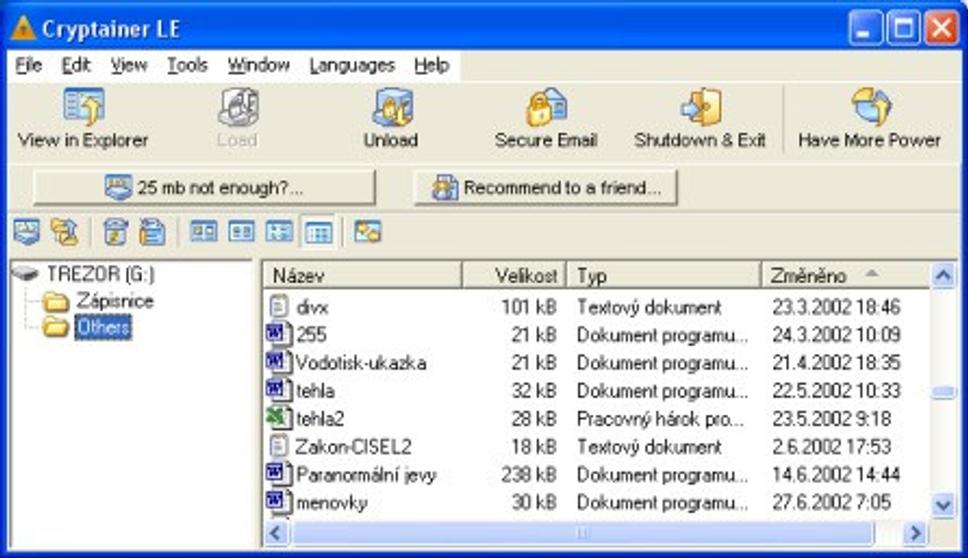Click the Excel icon beside tehla2
Image resolution: width=968 pixels, height=558 pixels.
click(278, 418)
